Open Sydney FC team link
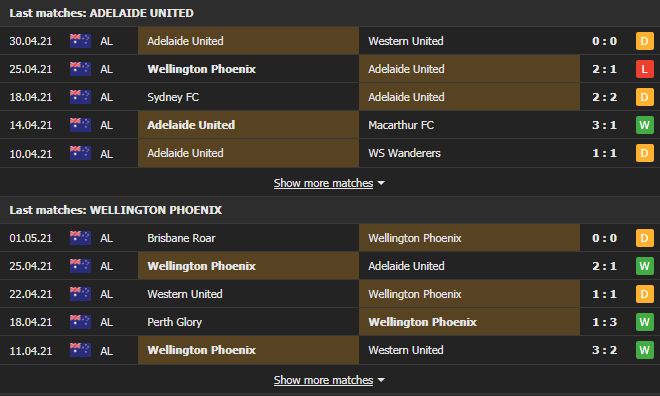660x396 pixels. tap(173, 97)
